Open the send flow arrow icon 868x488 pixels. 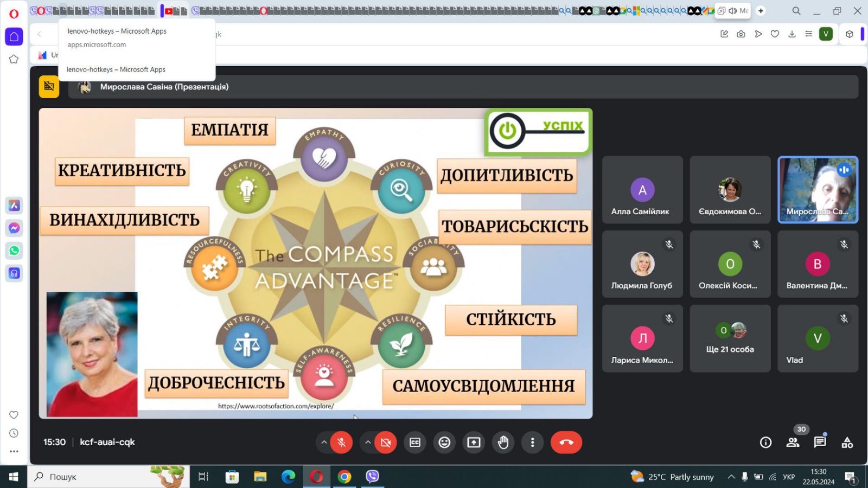pyautogui.click(x=758, y=34)
